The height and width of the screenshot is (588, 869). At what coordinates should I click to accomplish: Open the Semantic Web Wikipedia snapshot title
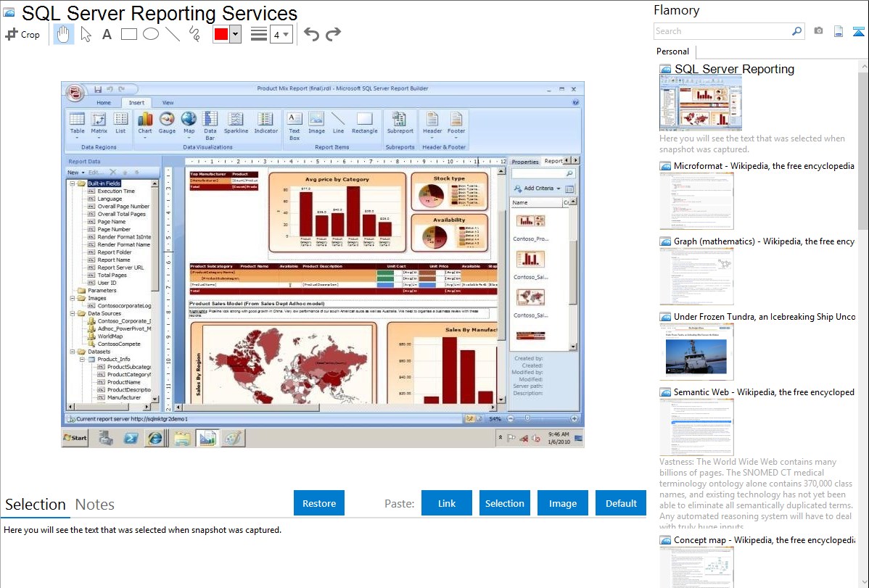coord(764,392)
